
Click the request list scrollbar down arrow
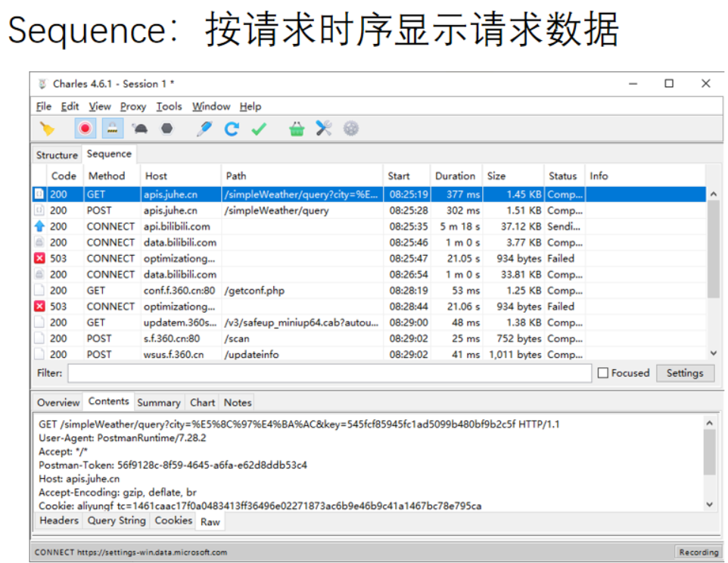click(714, 353)
